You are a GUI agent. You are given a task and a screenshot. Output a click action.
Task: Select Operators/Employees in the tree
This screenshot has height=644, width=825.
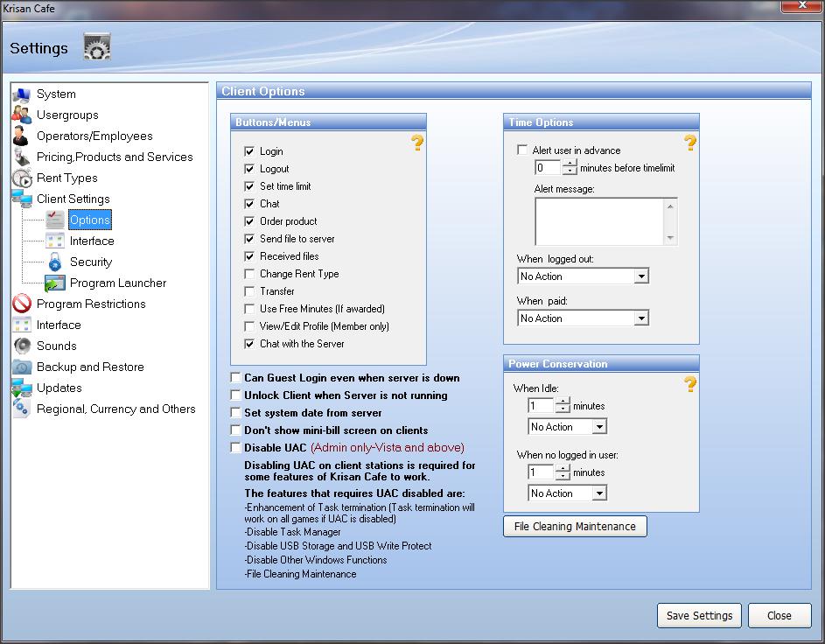94,136
